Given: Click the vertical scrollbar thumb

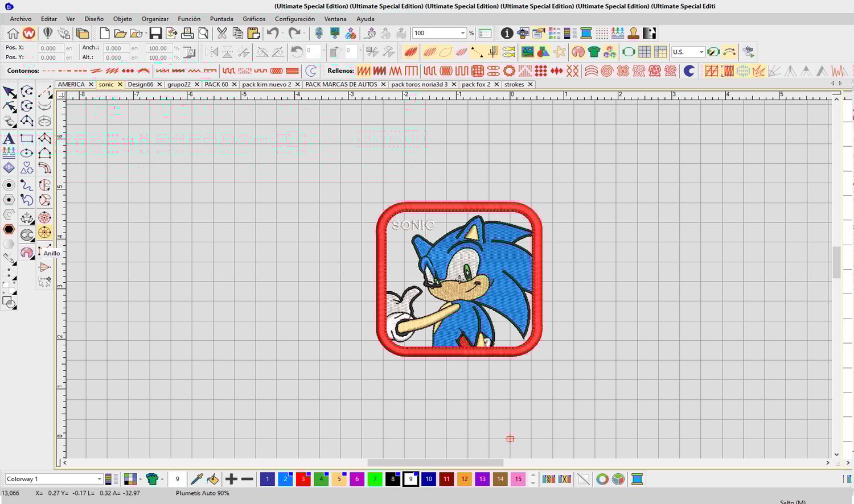Looking at the screenshot, I should (836, 263).
